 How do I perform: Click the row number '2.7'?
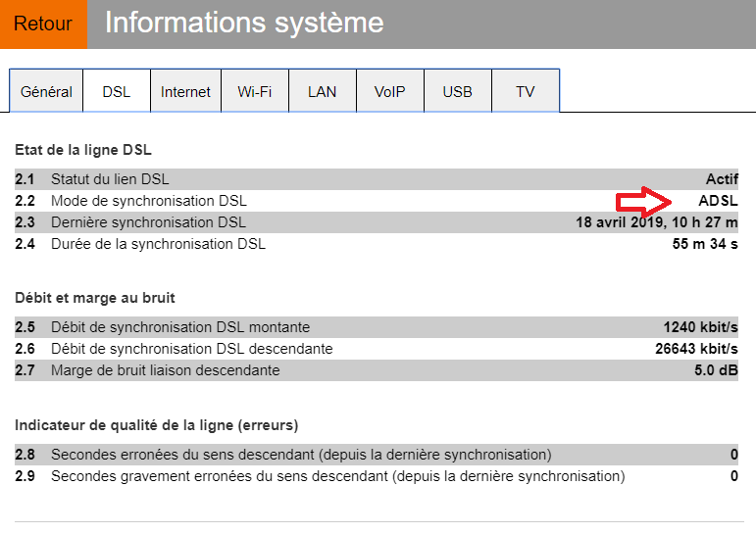point(25,370)
